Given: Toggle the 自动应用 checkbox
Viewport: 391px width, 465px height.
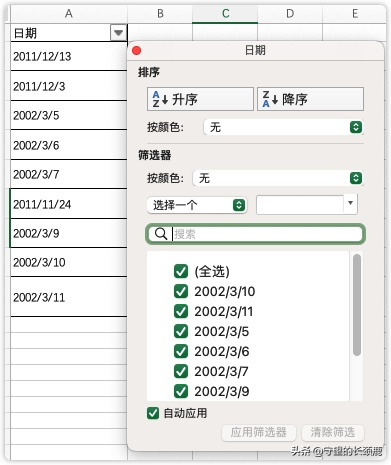Looking at the screenshot, I should pyautogui.click(x=153, y=413).
